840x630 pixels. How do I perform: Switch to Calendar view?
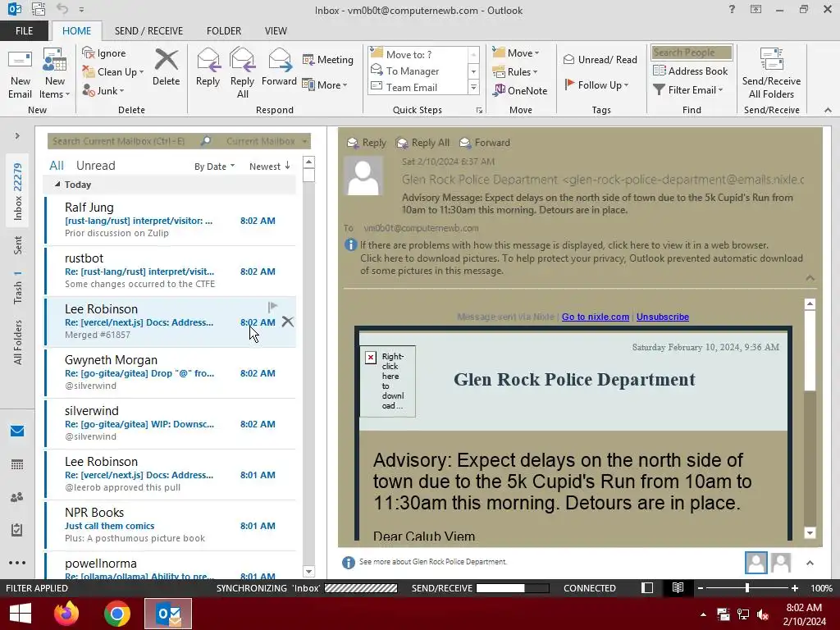pyautogui.click(x=17, y=464)
